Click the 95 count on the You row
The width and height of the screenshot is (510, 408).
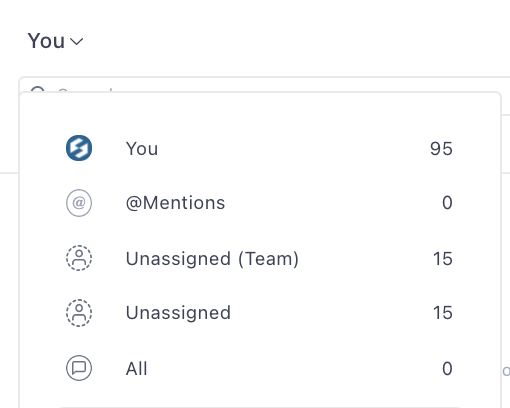[x=441, y=148]
